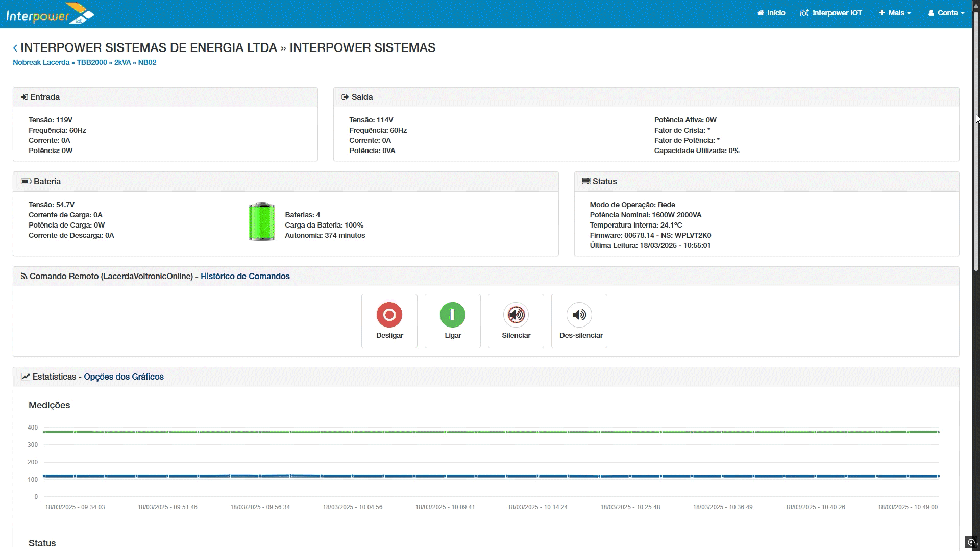Click the back chevron before company title
Screen dimensions: 980x551
tap(15, 48)
